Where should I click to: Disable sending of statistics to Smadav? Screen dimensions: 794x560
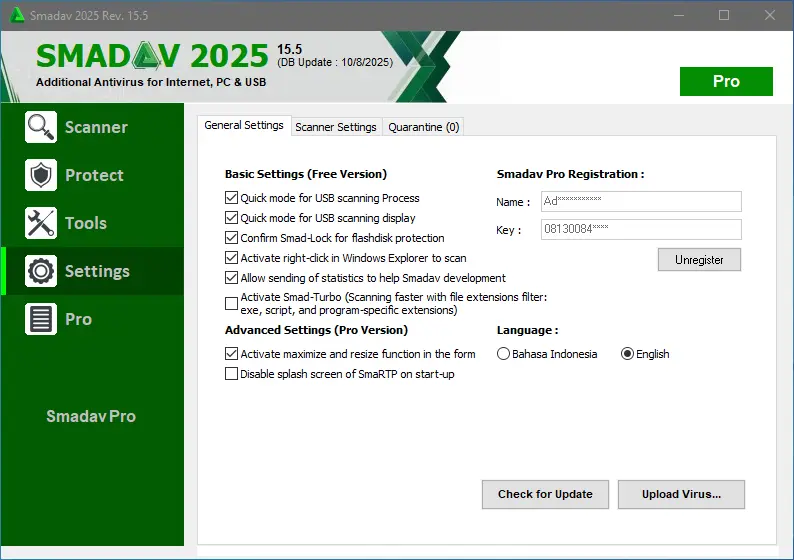point(231,277)
